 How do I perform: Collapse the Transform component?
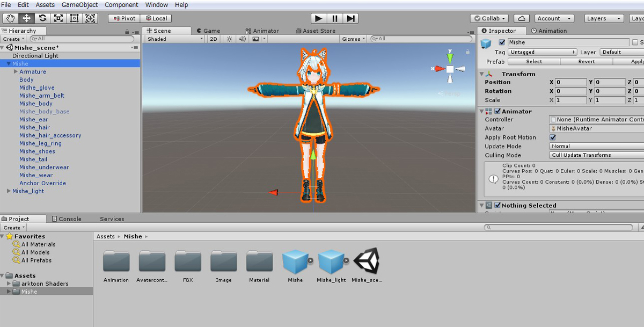pos(482,74)
